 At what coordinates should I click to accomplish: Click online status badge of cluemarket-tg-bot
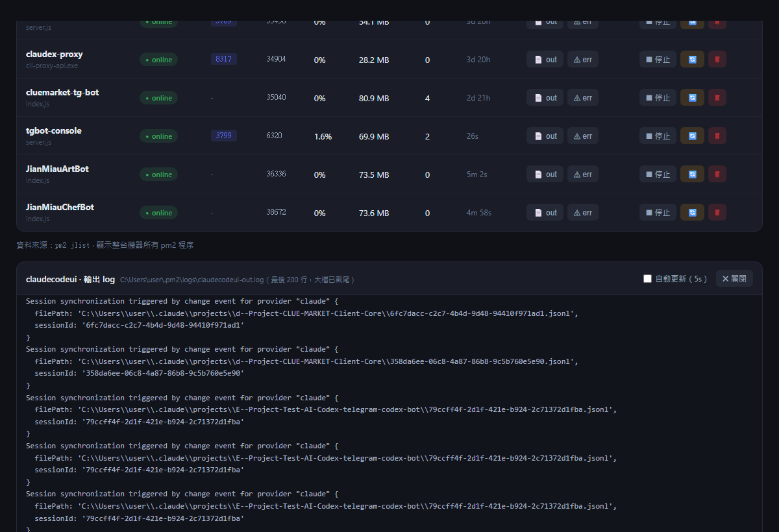tap(158, 98)
